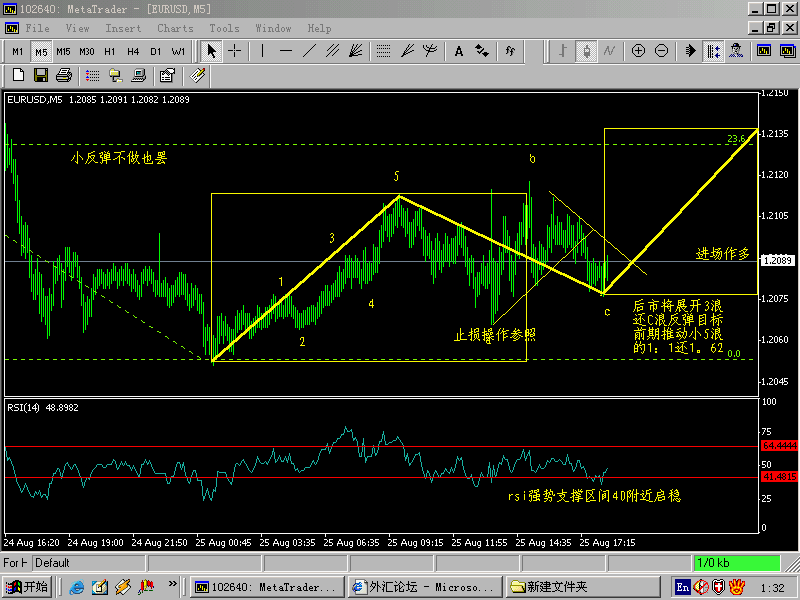Image resolution: width=800 pixels, height=600 pixels.
Task: Open the properties icon beside Terminal
Action: point(167,76)
